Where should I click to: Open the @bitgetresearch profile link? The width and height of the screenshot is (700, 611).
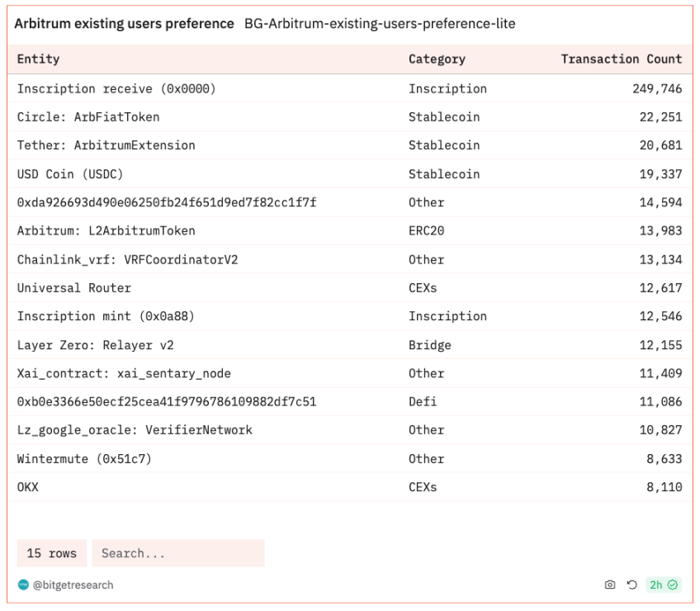(73, 585)
